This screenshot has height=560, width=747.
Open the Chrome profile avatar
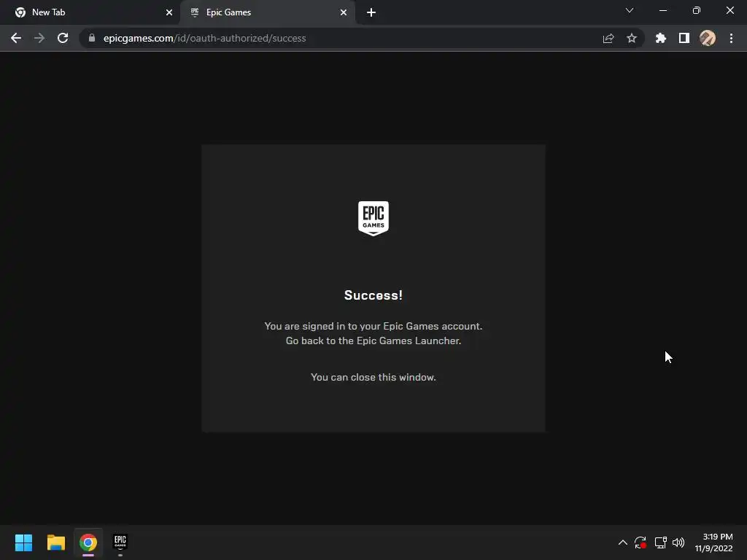(x=708, y=38)
